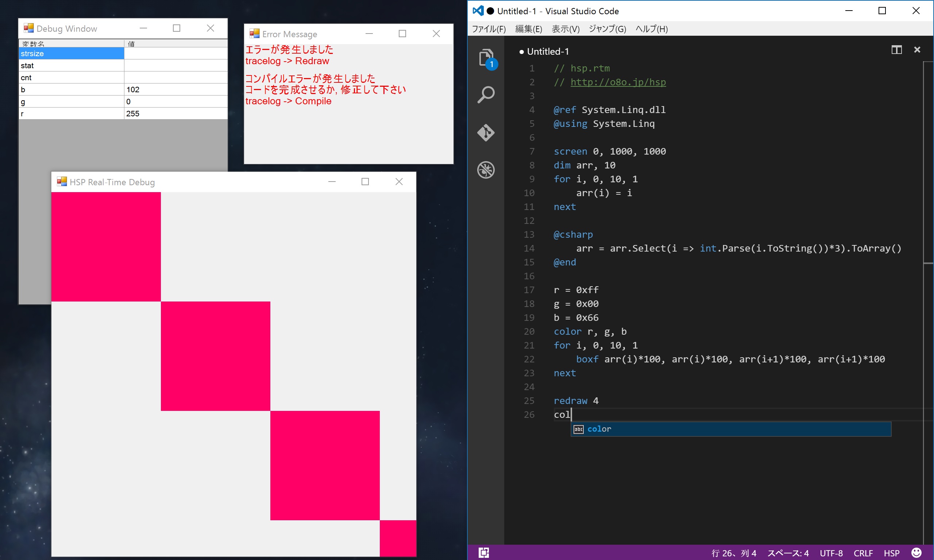Open the ファイル(F) menu
This screenshot has height=560, width=934.
click(x=489, y=29)
